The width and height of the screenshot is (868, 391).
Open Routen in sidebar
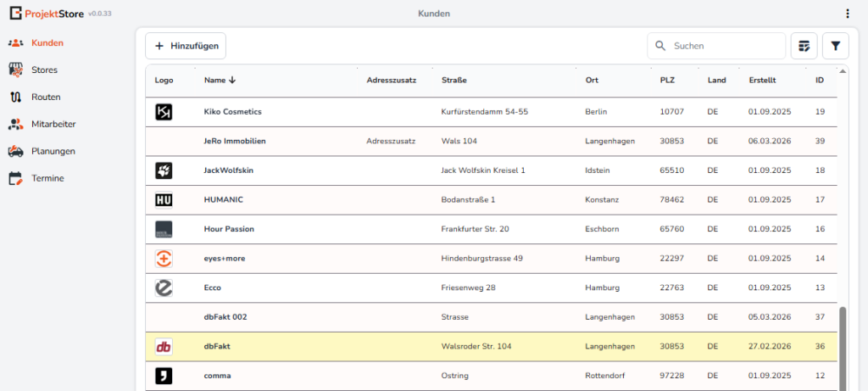tap(46, 97)
